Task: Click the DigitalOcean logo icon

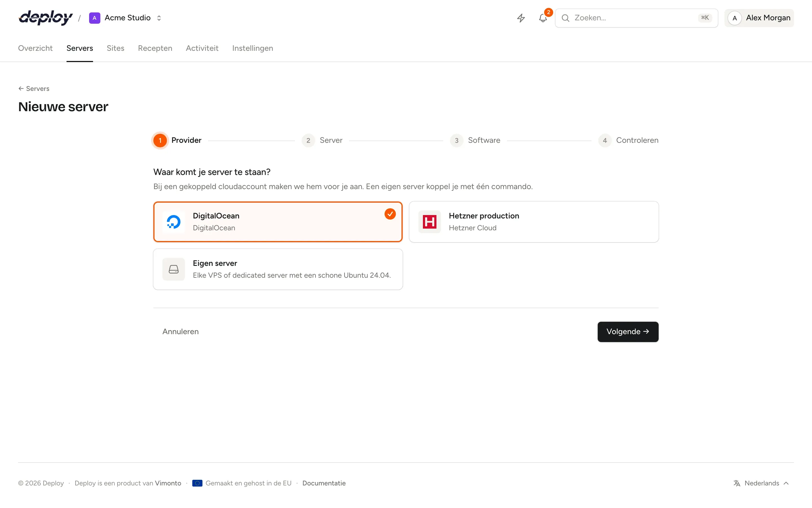Action: (x=173, y=222)
